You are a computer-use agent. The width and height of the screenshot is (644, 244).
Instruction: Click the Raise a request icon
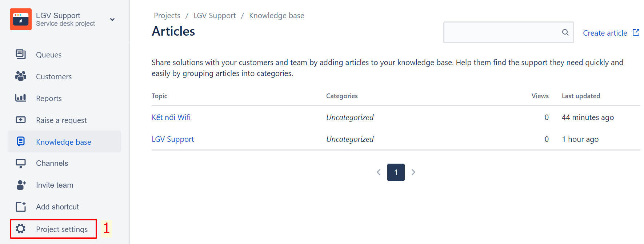pos(21,120)
